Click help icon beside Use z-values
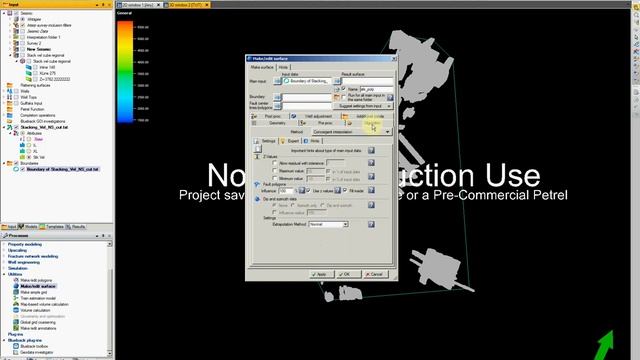Image resolution: width=640 pixels, height=360 pixels. tap(337, 190)
